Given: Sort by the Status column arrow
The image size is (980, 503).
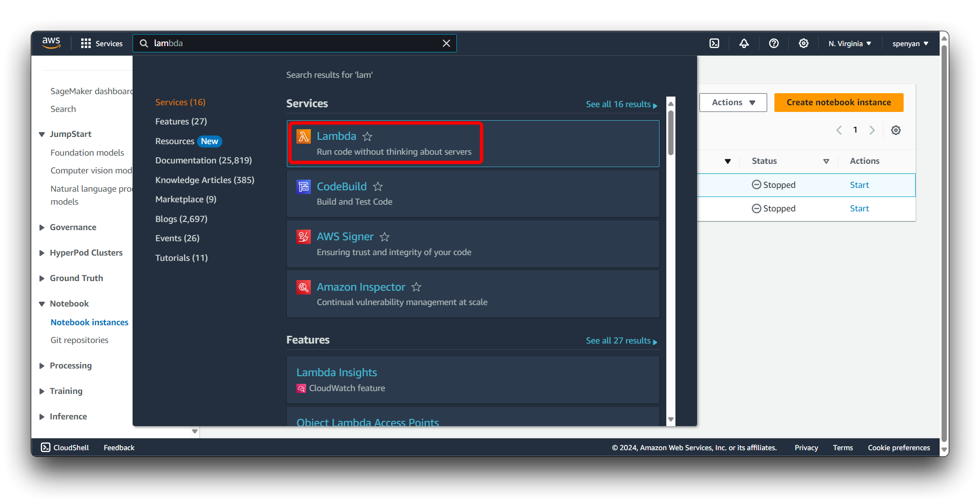Looking at the screenshot, I should point(826,161).
